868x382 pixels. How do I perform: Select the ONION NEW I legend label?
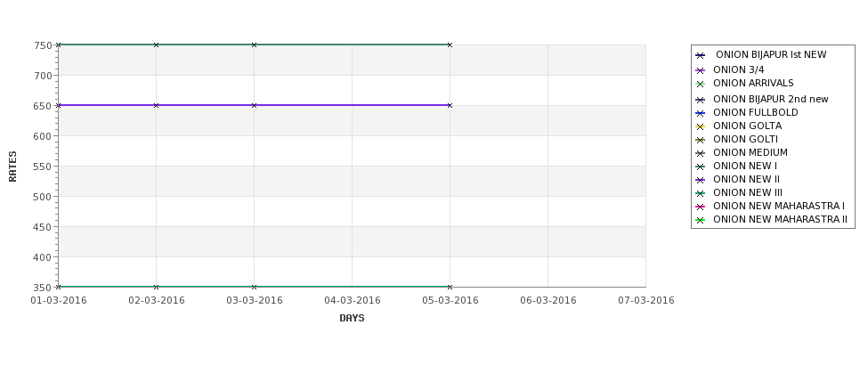(x=744, y=166)
